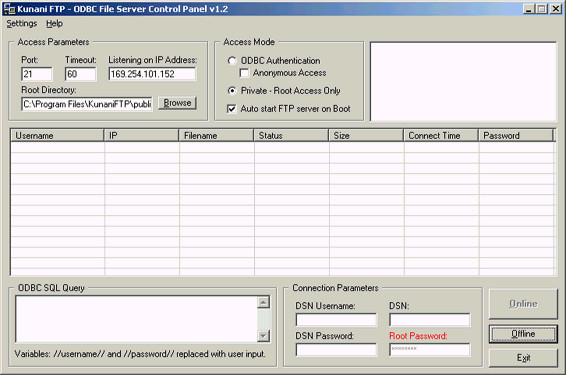This screenshot has width=566, height=375.
Task: Click the Kunani FTP title bar icon
Action: coord(9,9)
